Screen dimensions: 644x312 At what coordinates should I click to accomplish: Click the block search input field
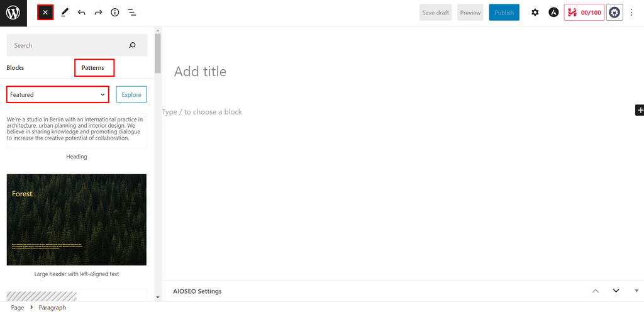click(x=69, y=45)
